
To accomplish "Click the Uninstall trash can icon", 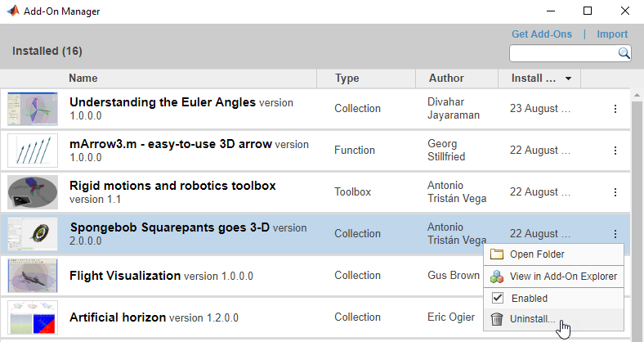I will click(x=497, y=319).
